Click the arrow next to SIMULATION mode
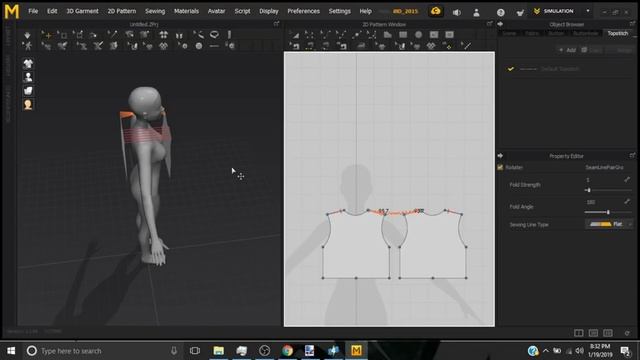This screenshot has height=360, width=640. 588,11
